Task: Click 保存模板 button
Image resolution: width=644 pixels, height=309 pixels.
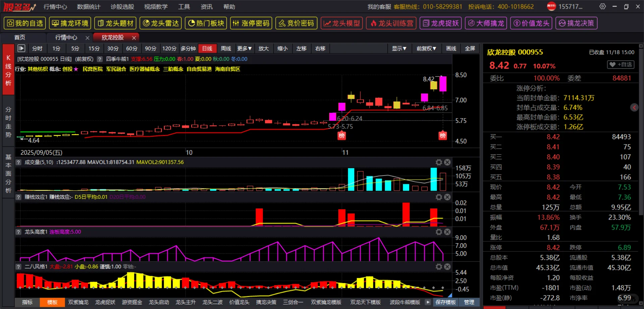Action: pyautogui.click(x=445, y=302)
